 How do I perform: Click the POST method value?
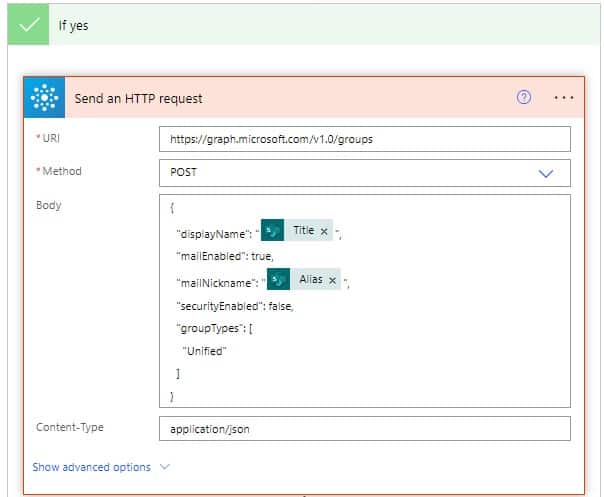[183, 172]
